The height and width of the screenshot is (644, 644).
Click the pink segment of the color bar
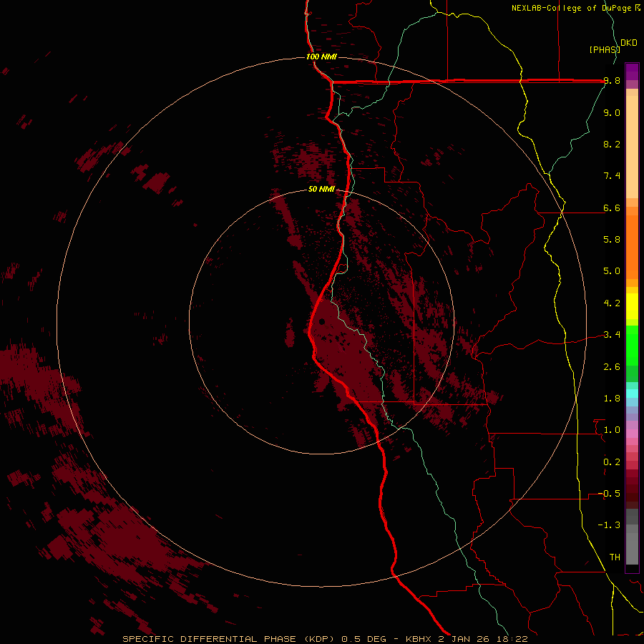click(632, 434)
